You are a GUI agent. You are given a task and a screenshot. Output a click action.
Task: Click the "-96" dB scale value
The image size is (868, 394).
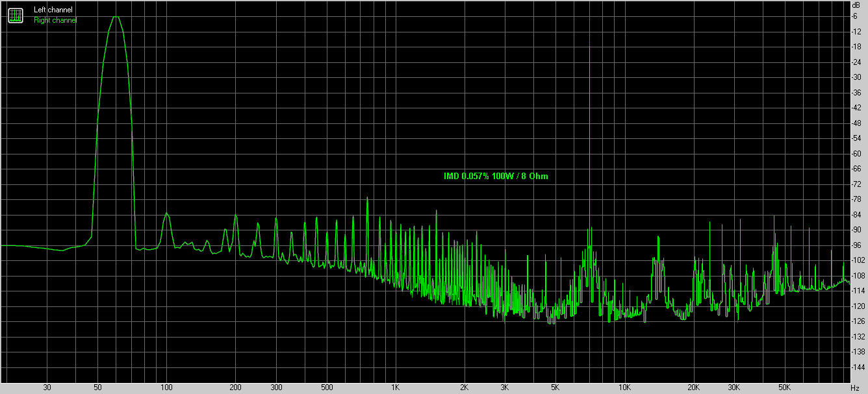coord(857,245)
